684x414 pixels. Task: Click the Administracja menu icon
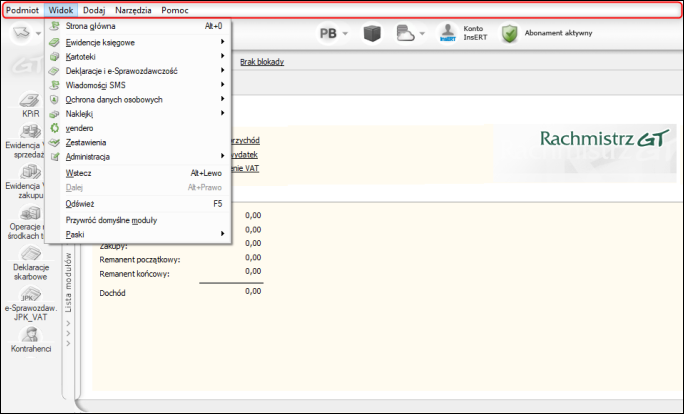point(54,157)
